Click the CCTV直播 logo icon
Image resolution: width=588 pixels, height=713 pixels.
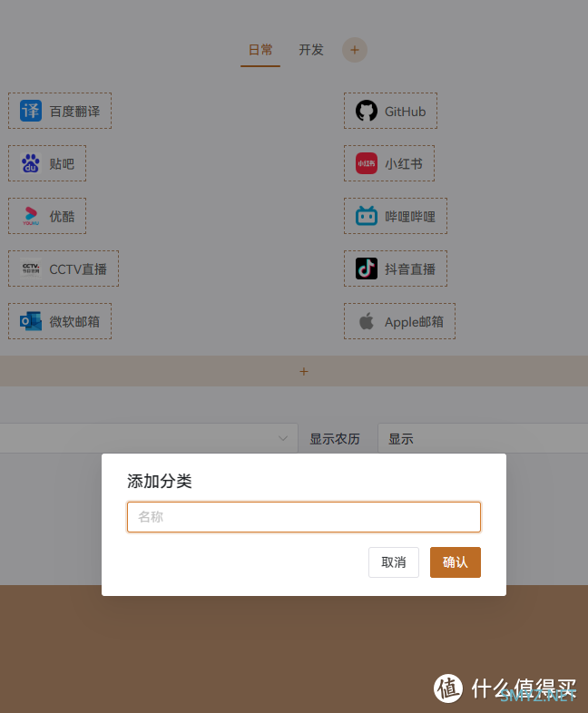[x=31, y=269]
